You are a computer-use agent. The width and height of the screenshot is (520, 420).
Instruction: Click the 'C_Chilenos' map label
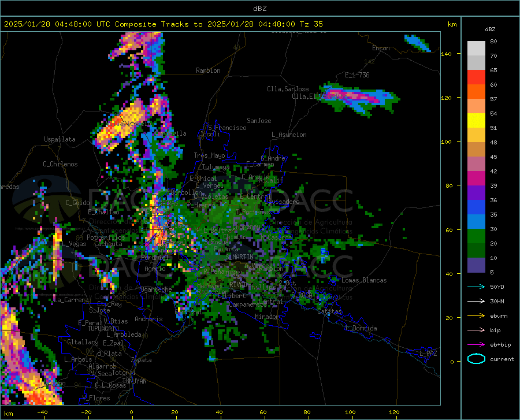60,164
